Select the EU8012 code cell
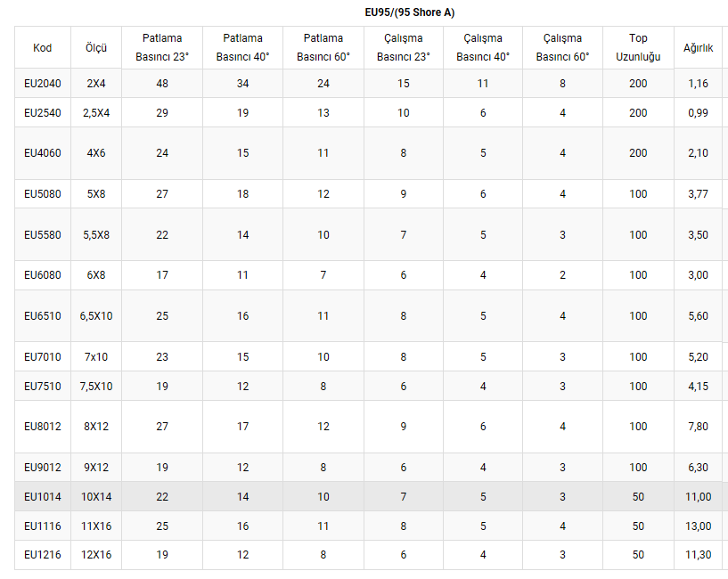The width and height of the screenshot is (728, 579). click(42, 427)
